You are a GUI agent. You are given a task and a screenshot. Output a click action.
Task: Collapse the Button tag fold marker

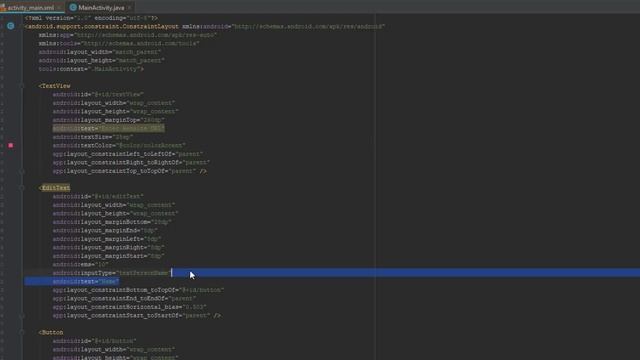(22, 332)
